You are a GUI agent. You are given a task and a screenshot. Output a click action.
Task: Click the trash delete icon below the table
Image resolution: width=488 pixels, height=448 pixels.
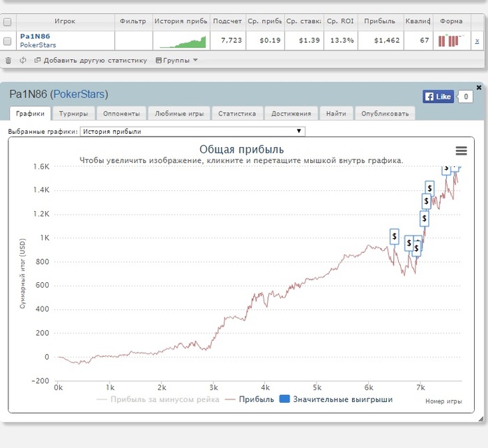[8, 61]
